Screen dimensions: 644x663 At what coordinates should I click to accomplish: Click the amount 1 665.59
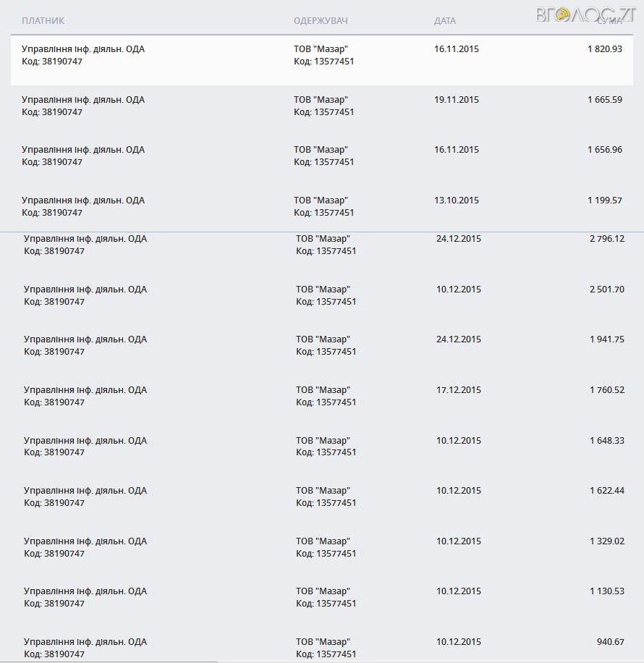pyautogui.click(x=605, y=100)
